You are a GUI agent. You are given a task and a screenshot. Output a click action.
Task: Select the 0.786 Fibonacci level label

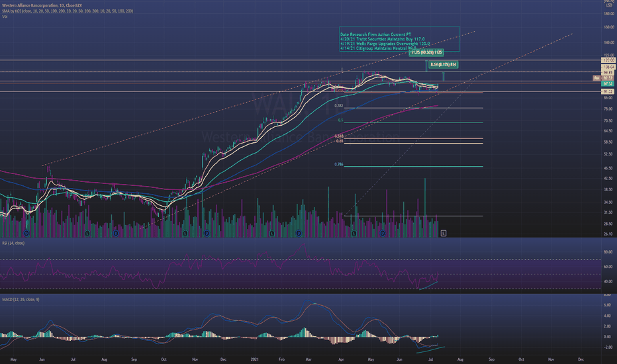pos(339,165)
